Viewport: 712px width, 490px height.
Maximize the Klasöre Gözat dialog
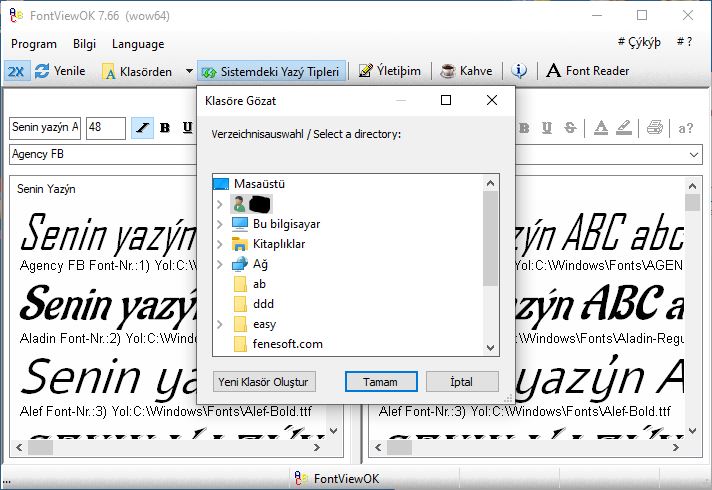point(446,100)
